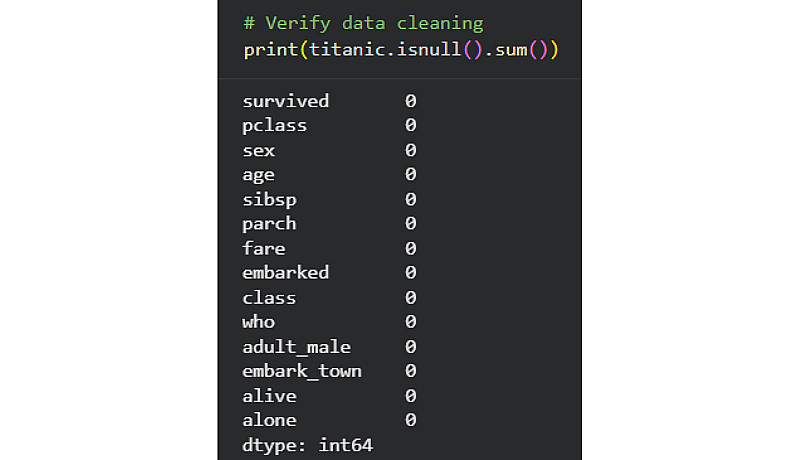The width and height of the screenshot is (800, 460).
Task: Click the sibsp row label
Action: [x=269, y=199]
